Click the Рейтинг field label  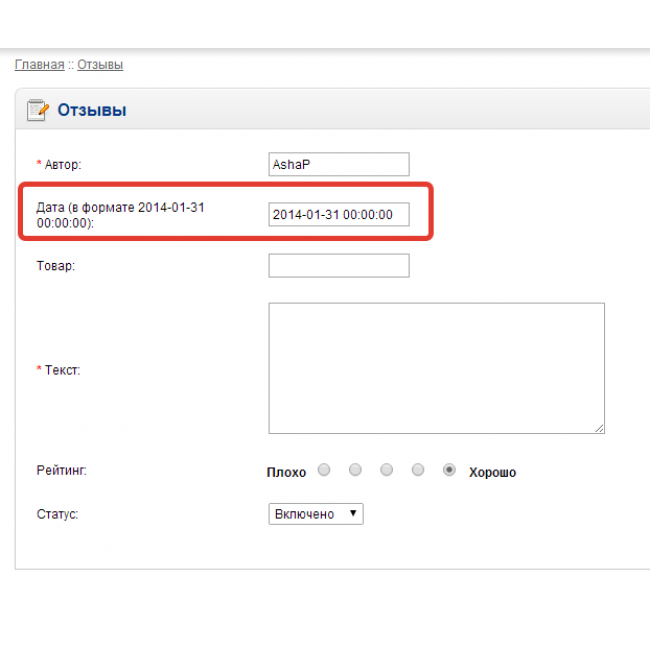pos(61,470)
